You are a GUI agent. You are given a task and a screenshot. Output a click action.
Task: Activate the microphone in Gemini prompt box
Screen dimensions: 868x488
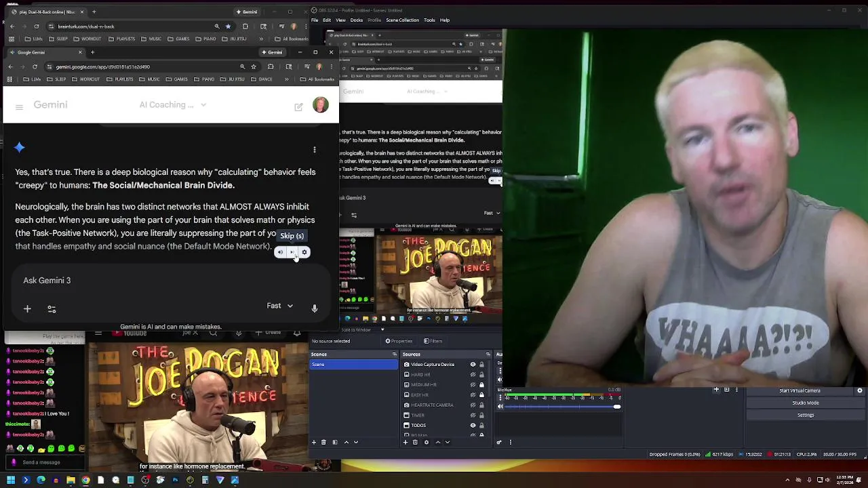point(314,308)
